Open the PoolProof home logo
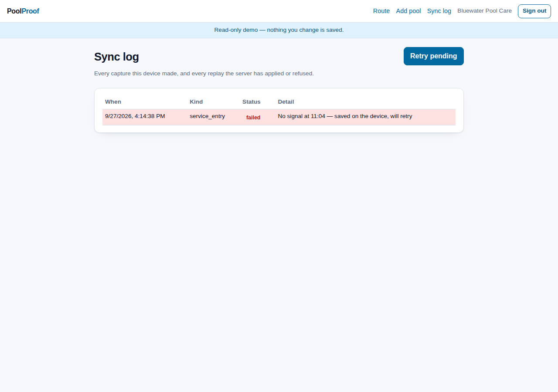 [x=23, y=11]
